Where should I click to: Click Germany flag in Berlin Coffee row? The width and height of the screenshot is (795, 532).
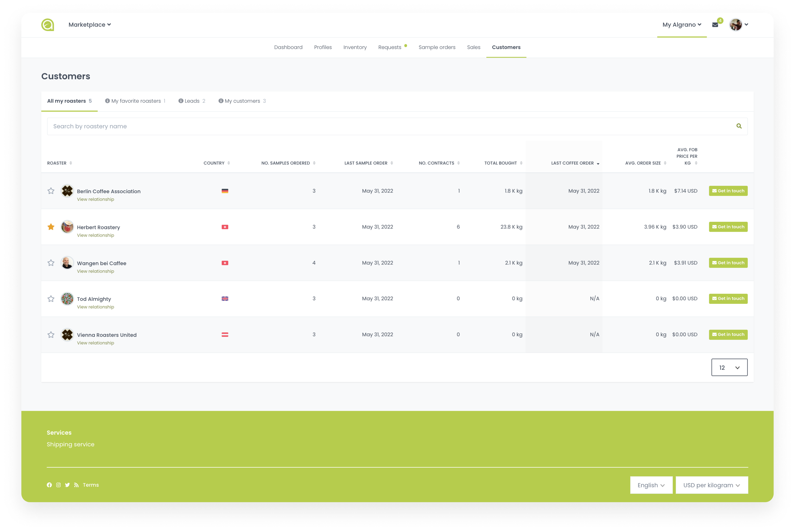click(x=225, y=191)
